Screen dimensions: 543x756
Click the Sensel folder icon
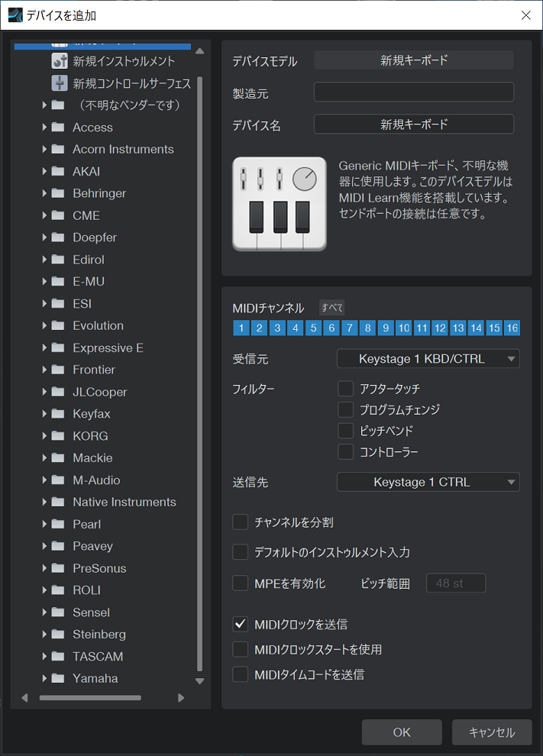coord(58,612)
